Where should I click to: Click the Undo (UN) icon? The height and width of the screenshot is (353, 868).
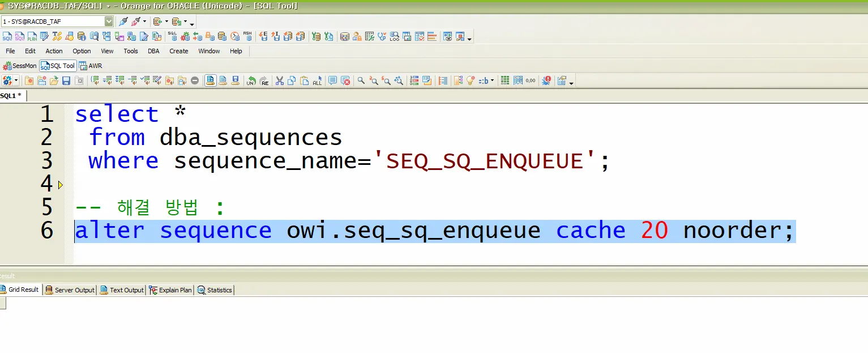click(x=250, y=81)
